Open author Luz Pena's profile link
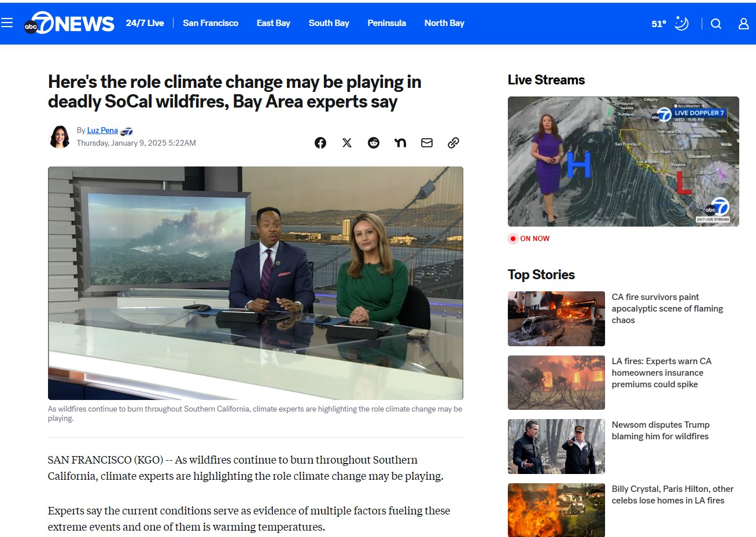 pos(102,131)
